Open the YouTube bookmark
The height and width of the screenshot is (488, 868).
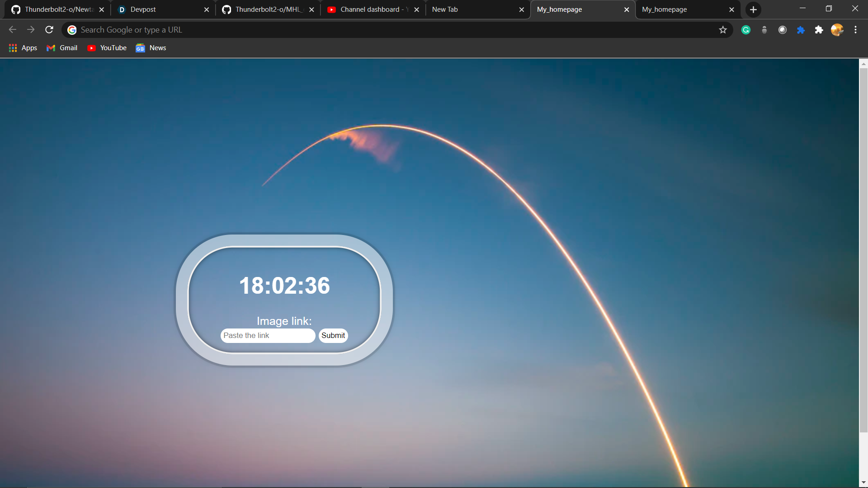click(x=107, y=48)
